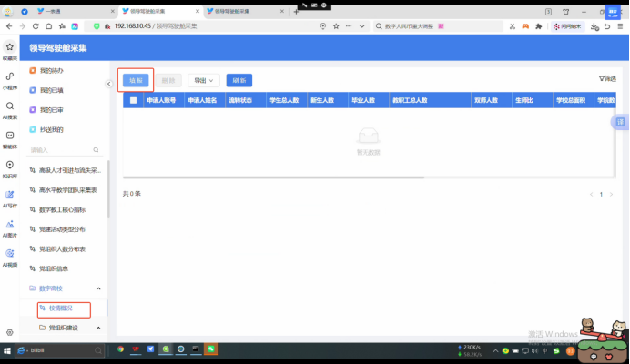
Task: Reload the page with refresh icon
Action: 36,26
